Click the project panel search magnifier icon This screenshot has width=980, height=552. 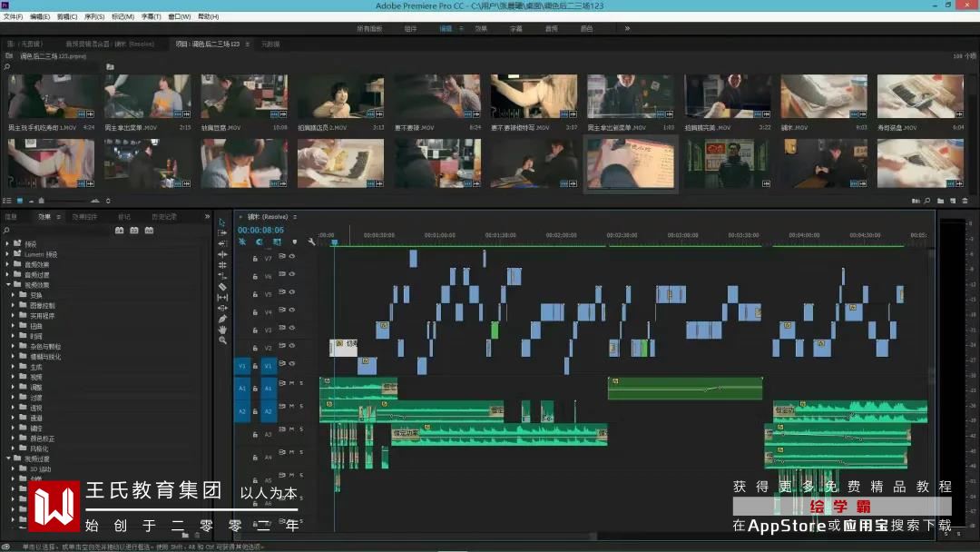[926, 201]
